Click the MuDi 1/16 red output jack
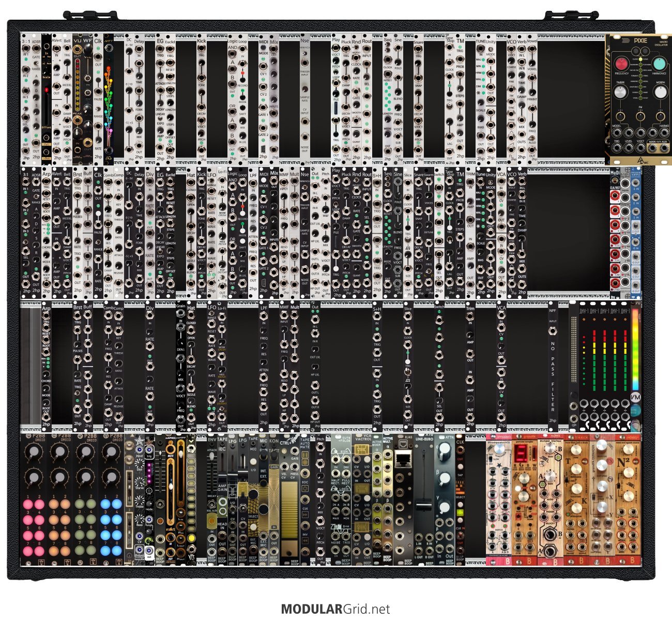The width and height of the screenshot is (672, 620). click(615, 283)
